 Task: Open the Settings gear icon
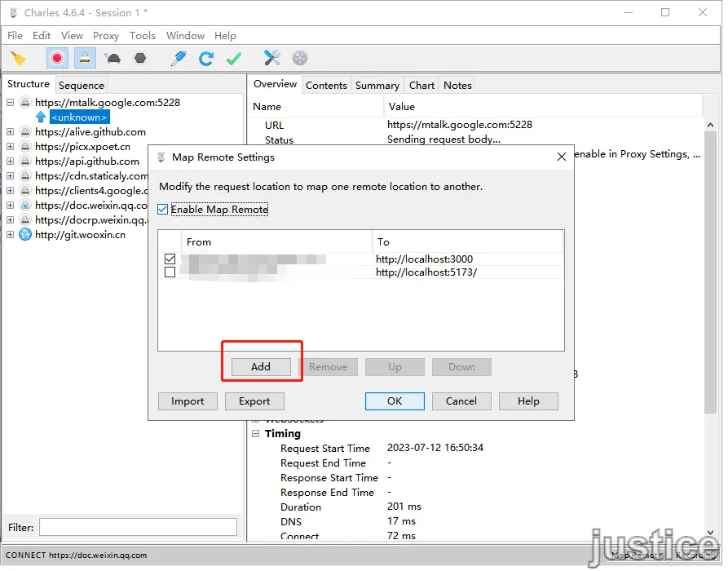click(300, 59)
